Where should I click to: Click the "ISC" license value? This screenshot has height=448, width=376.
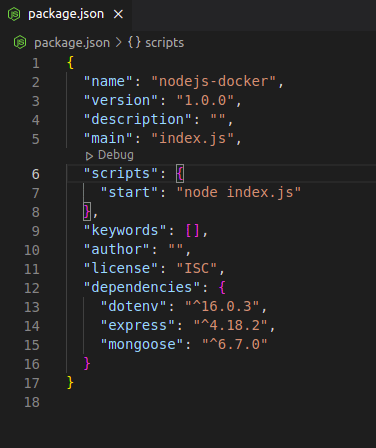197,269
